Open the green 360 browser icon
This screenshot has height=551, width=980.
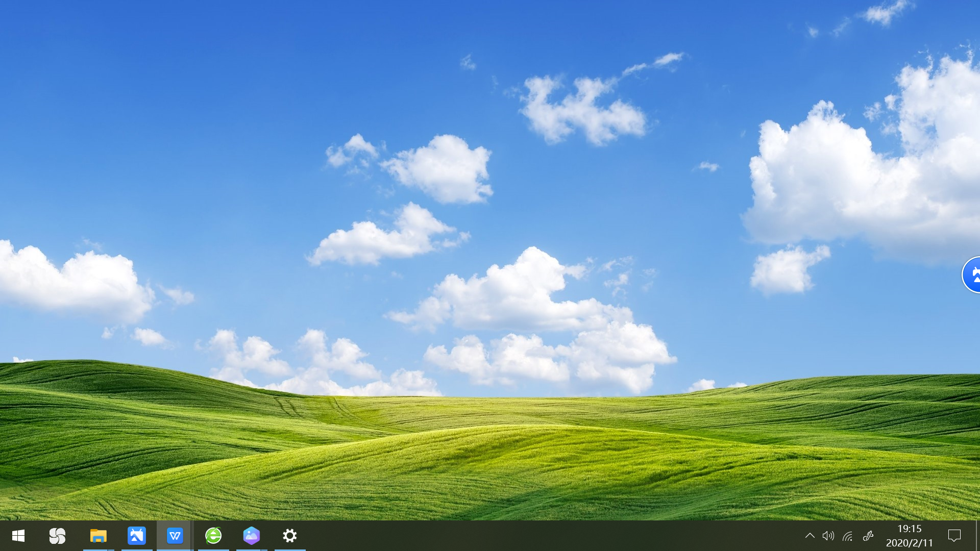pos(213,536)
